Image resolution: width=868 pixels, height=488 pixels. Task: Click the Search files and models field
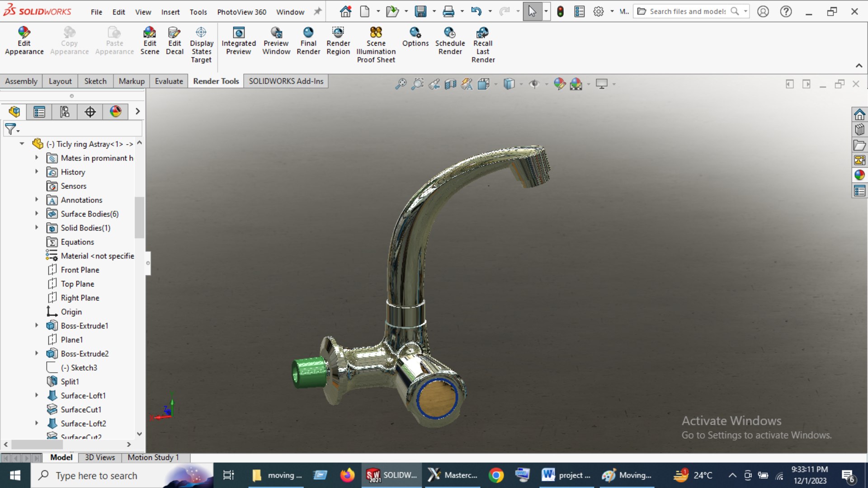[687, 11]
